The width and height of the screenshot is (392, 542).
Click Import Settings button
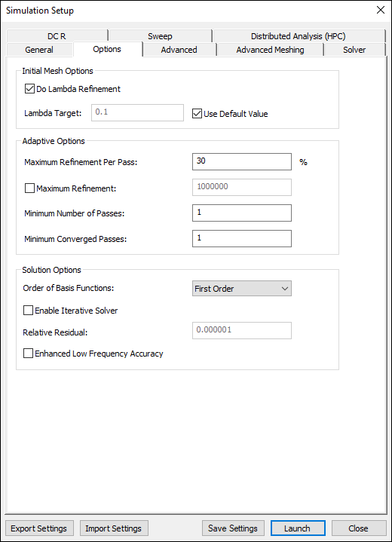(x=114, y=528)
